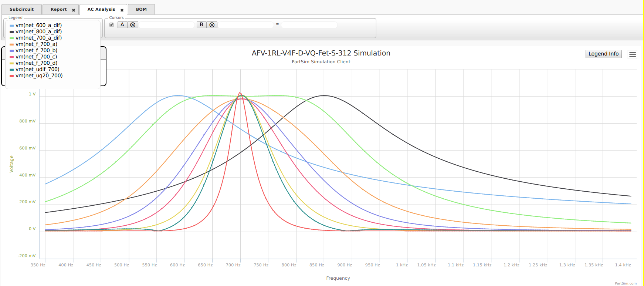The image size is (644, 286).
Task: Click the -200 mV axis tick label
Action: click(27, 256)
